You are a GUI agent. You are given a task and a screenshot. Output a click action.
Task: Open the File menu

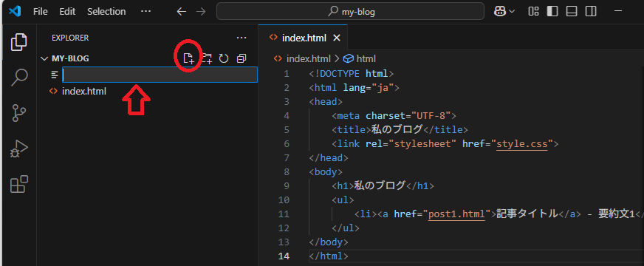[x=40, y=12]
